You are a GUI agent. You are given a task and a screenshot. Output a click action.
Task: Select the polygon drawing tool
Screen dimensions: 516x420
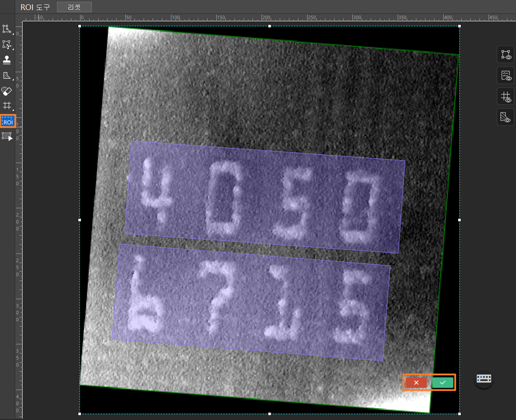click(7, 29)
